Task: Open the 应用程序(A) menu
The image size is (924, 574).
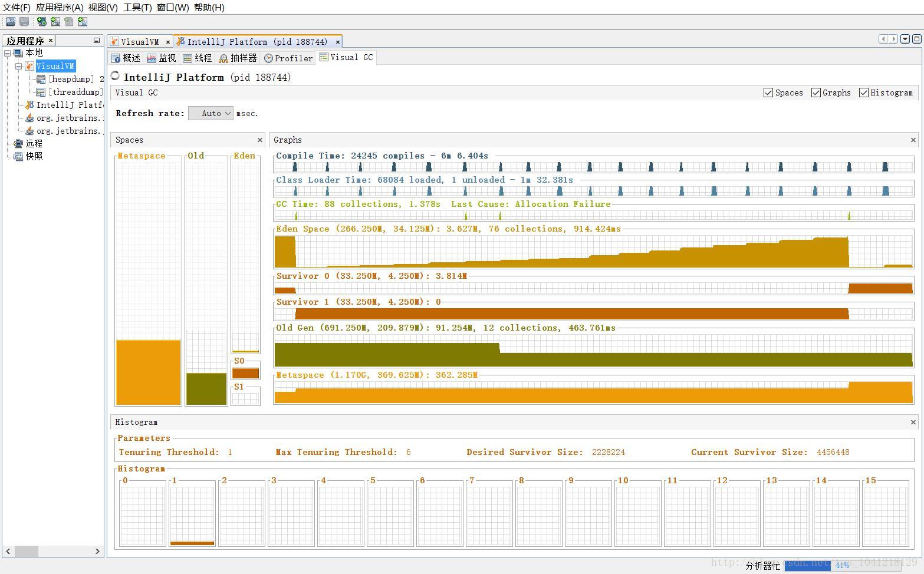Action: coord(60,8)
